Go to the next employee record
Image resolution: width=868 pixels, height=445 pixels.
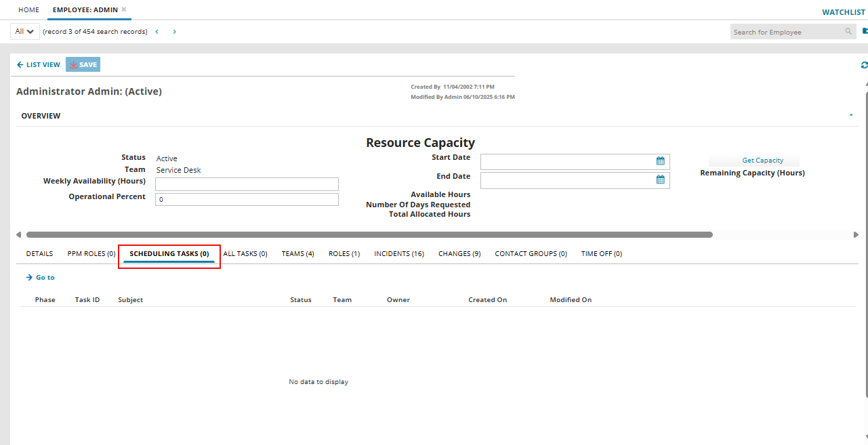[174, 32]
